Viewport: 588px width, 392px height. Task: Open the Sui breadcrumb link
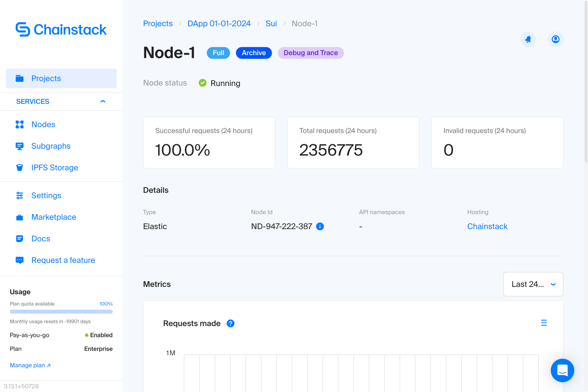(271, 23)
